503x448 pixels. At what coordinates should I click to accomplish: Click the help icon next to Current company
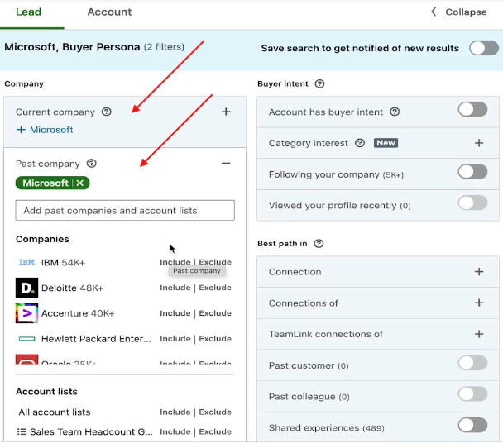(106, 112)
